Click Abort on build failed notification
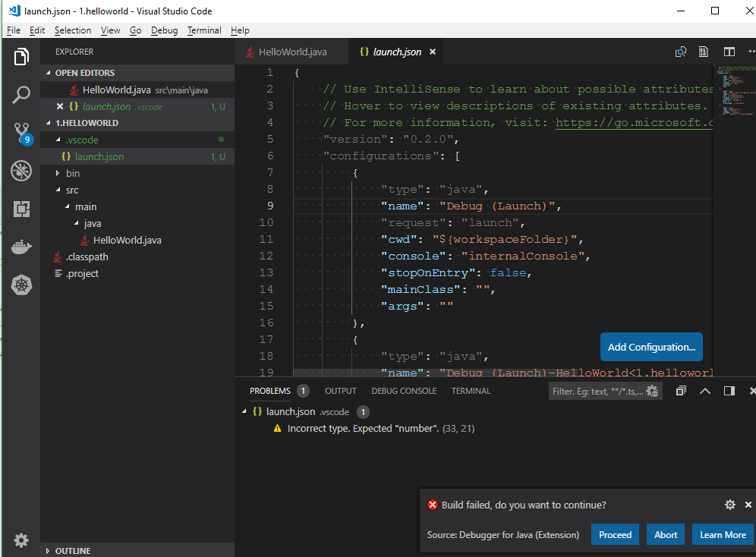The image size is (756, 557). [x=666, y=534]
